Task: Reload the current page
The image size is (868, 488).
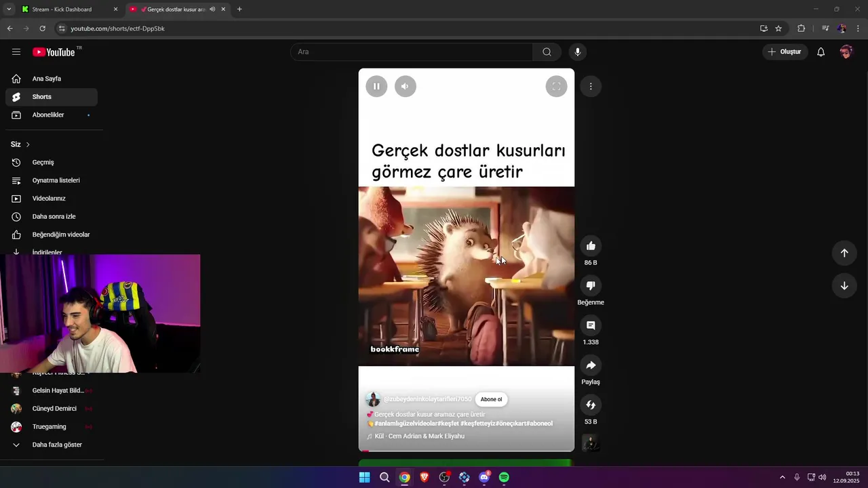Action: (42, 28)
